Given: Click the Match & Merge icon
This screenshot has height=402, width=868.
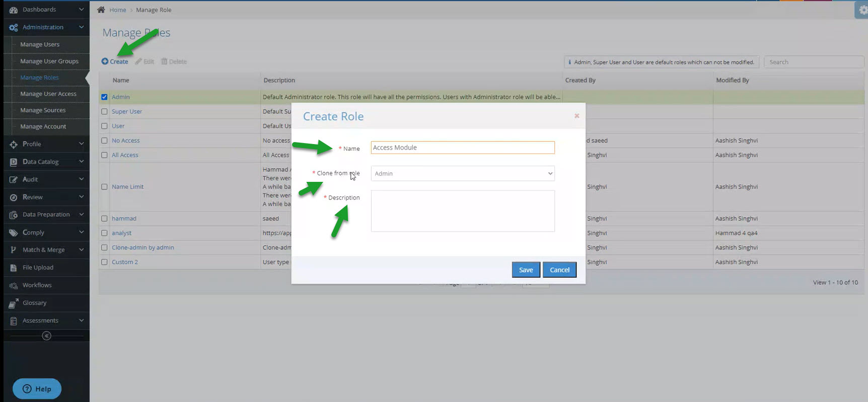Looking at the screenshot, I should (13, 250).
